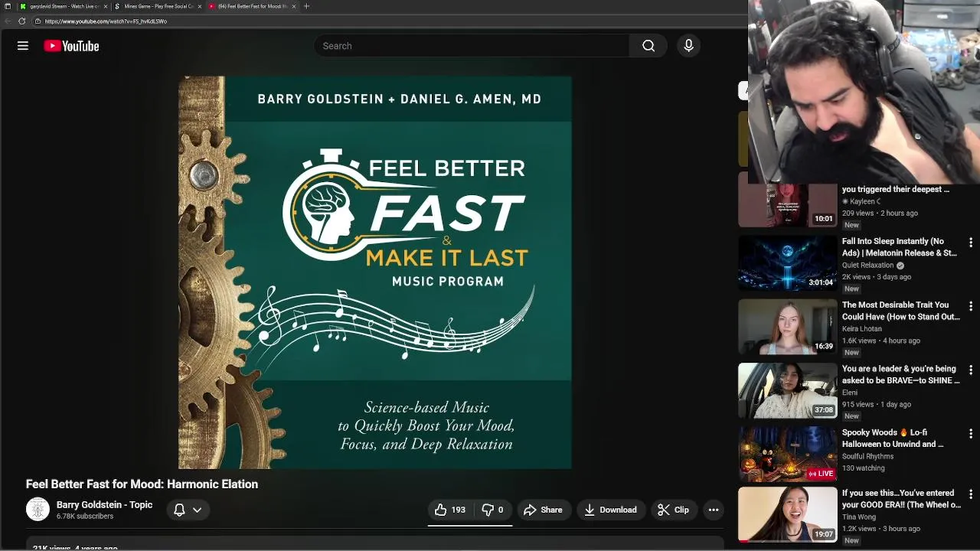Open tab actions icon at window corner
The width and height of the screenshot is (980, 551).
click(x=7, y=6)
